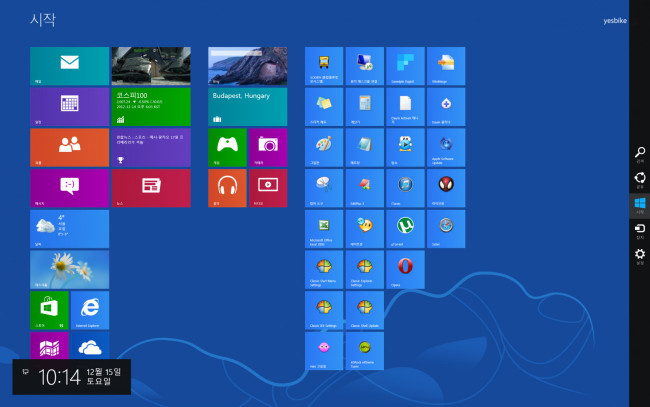Open the uTorrent tile
Image resolution: width=650 pixels, height=407 pixels.
tap(405, 229)
